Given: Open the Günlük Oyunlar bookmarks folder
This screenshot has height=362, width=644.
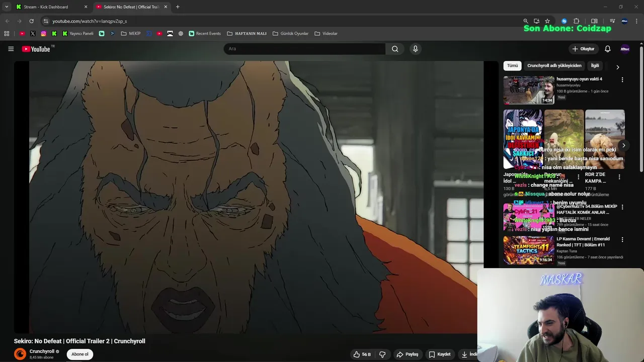Looking at the screenshot, I should pos(290,34).
